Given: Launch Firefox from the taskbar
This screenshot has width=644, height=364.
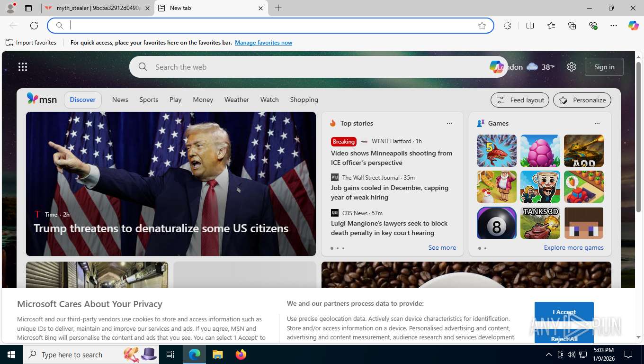Looking at the screenshot, I should 241,355.
